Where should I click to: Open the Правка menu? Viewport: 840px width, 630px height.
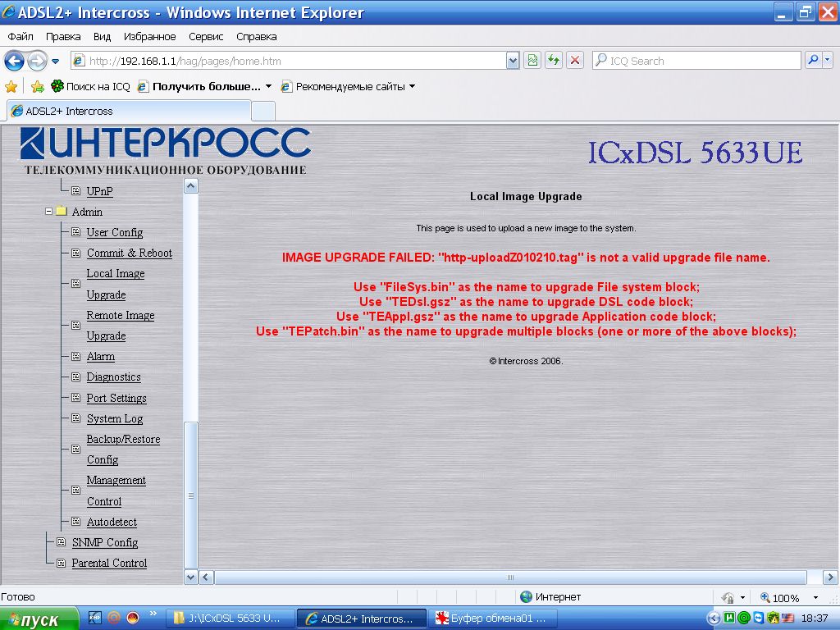click(63, 36)
